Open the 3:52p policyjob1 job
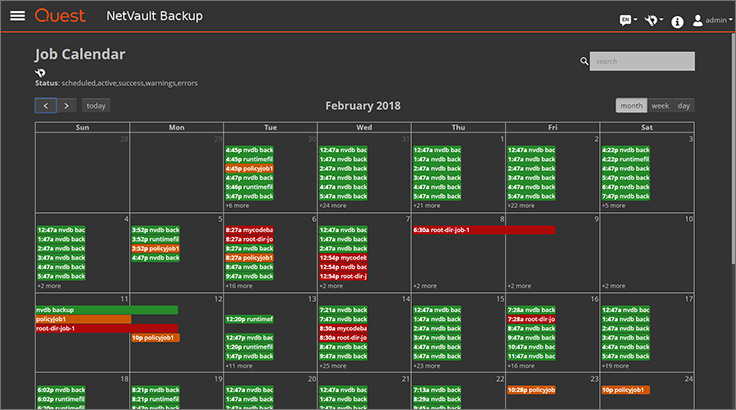Viewport: 736px width, 410px height. tap(155, 248)
